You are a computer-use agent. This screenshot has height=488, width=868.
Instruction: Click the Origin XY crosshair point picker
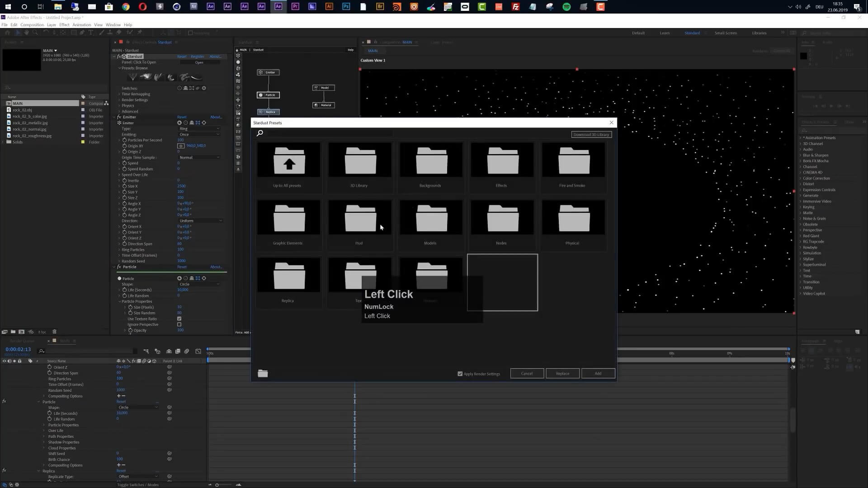point(181,146)
